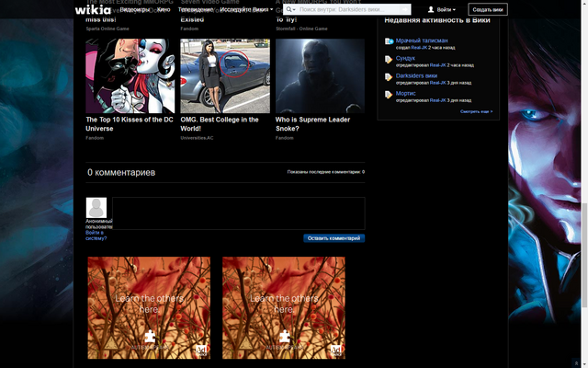
Task: Open the Мрачный талисман page link
Action: click(x=422, y=40)
